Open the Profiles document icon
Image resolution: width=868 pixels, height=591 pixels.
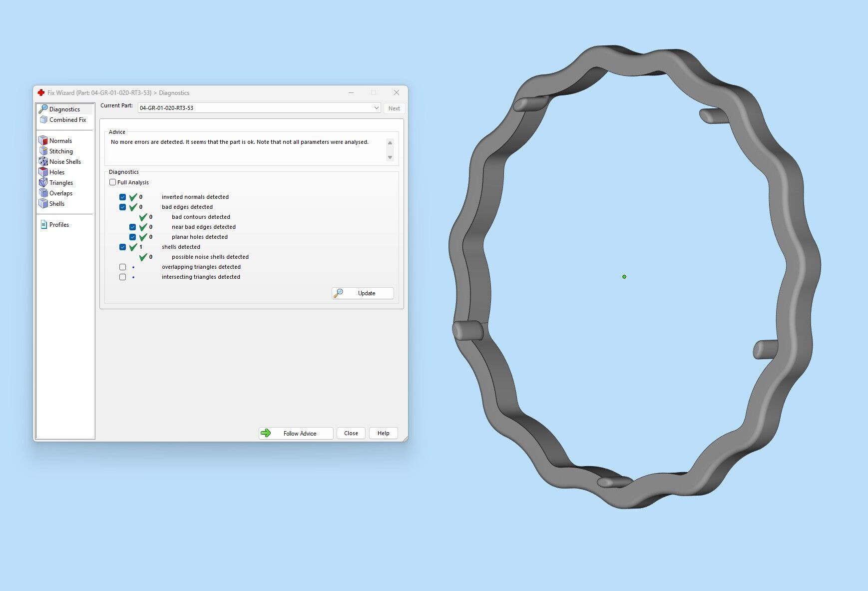tap(44, 225)
